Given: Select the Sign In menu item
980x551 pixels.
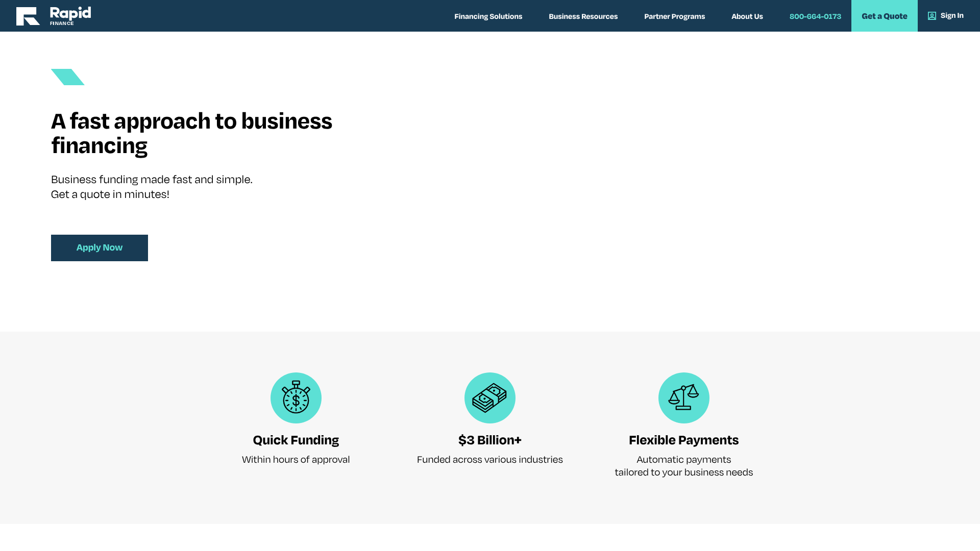Looking at the screenshot, I should (x=946, y=15).
